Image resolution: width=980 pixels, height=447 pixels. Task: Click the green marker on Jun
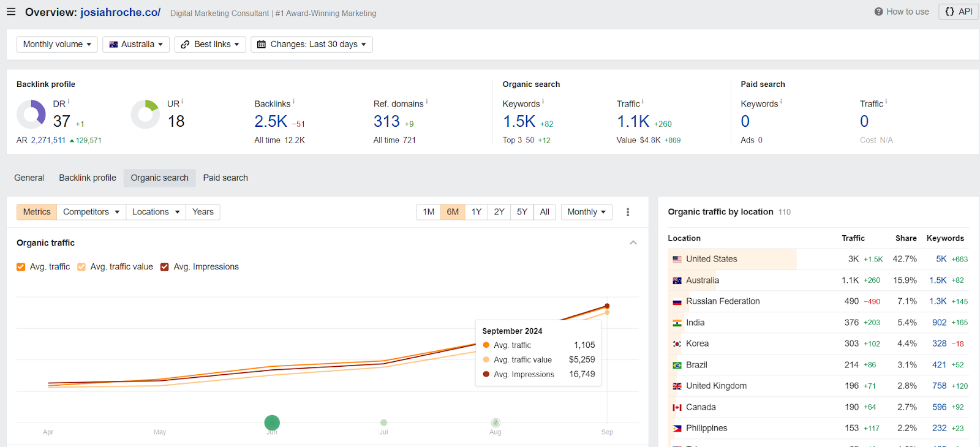(x=272, y=423)
